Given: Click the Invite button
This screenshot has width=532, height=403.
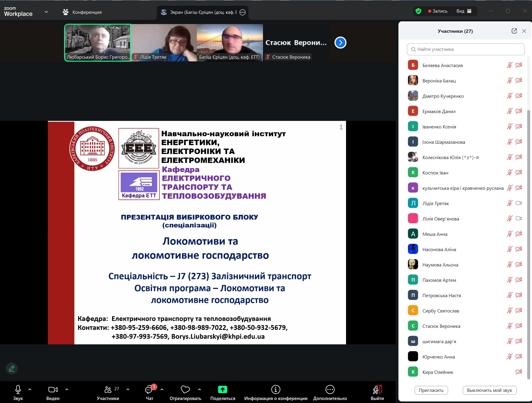Looking at the screenshot, I should 431,390.
